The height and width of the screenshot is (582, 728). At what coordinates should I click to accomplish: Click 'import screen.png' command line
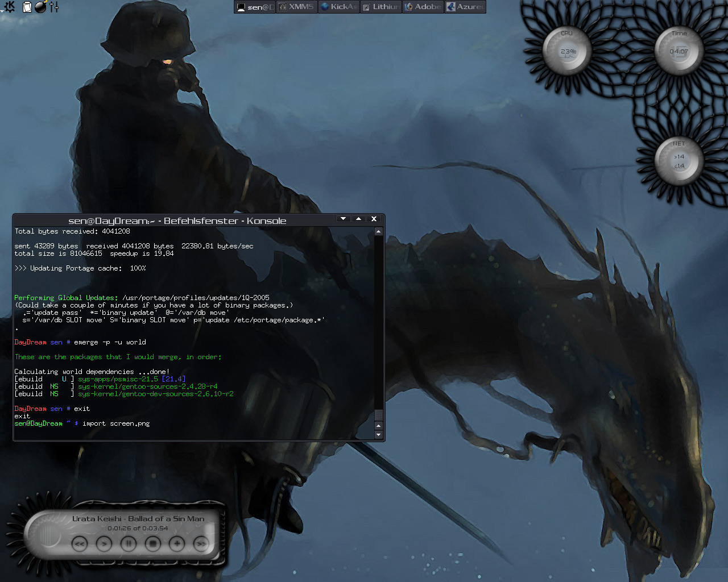(x=116, y=423)
